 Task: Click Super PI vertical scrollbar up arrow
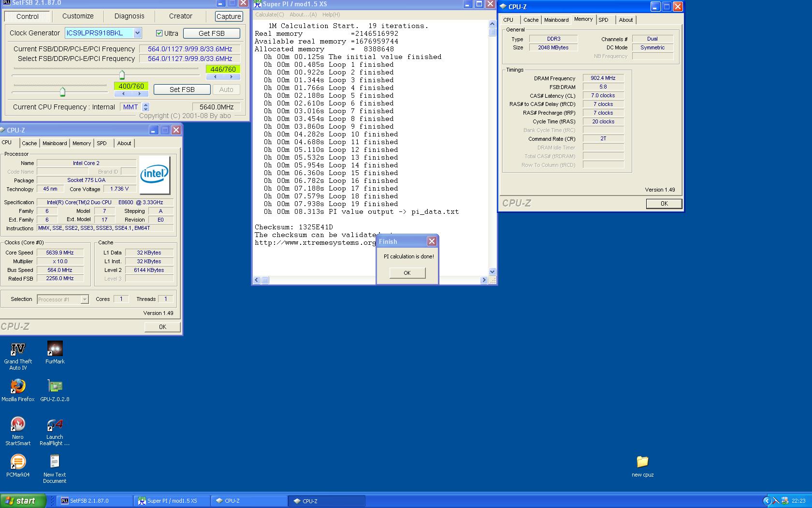(493, 24)
